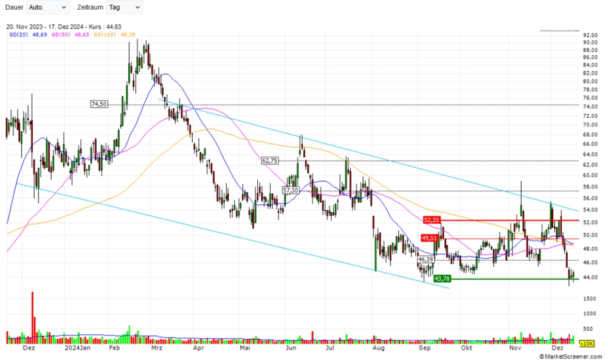Viewport: 608px width, 364px height.
Task: Expand the Zeitraum dropdown showing Tag
Action: (124, 7)
